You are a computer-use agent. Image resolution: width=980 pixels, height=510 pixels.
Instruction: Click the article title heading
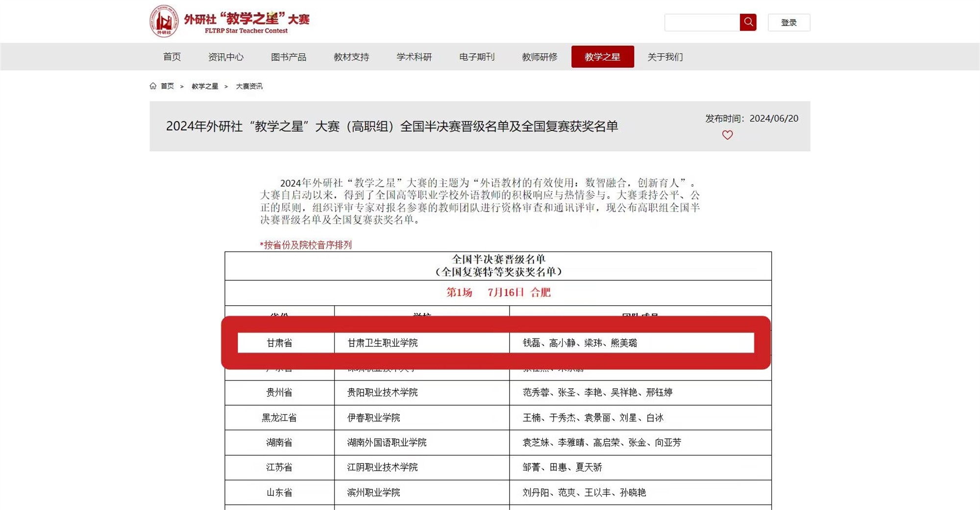click(392, 126)
